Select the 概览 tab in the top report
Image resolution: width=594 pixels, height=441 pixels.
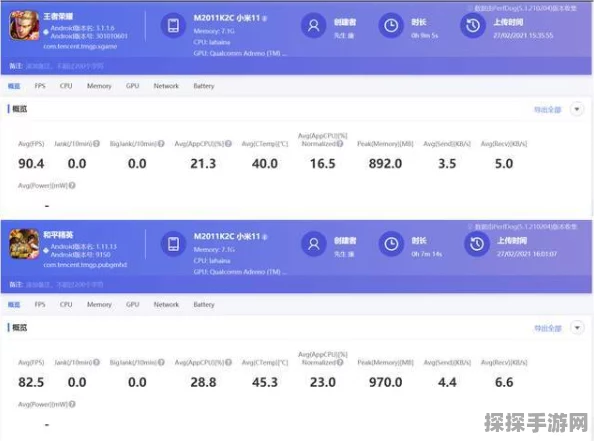point(14,86)
